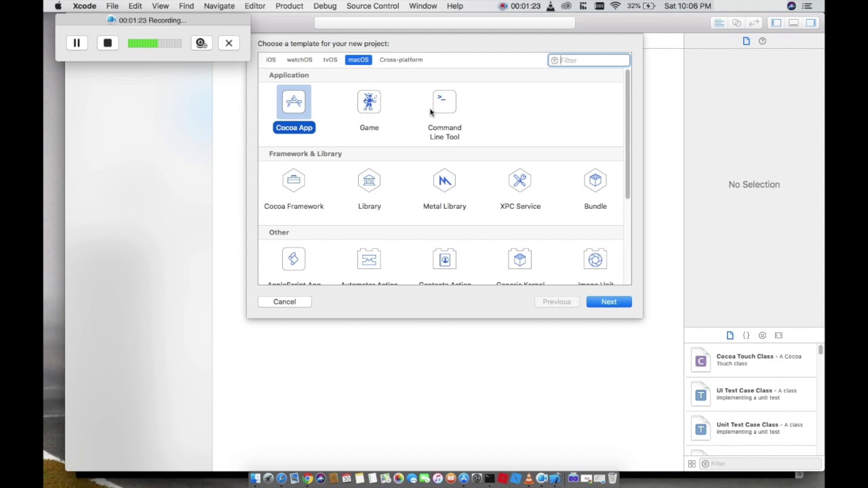
Task: Open the Source Control menu
Action: coord(372,6)
